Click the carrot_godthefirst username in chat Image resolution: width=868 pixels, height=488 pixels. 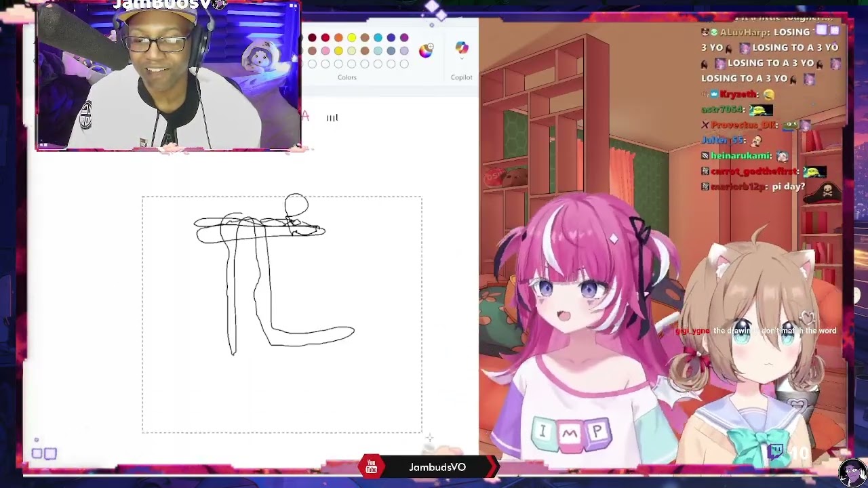pyautogui.click(x=755, y=171)
